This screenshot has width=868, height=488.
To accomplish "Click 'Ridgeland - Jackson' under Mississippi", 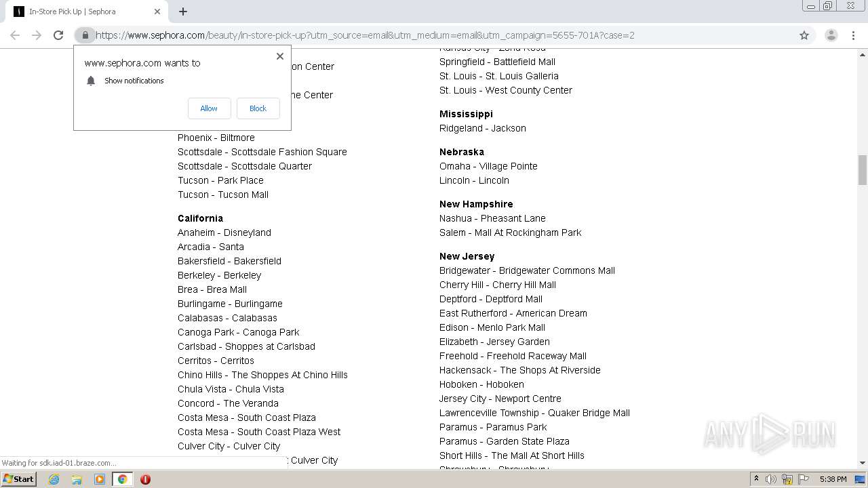I will click(x=483, y=128).
